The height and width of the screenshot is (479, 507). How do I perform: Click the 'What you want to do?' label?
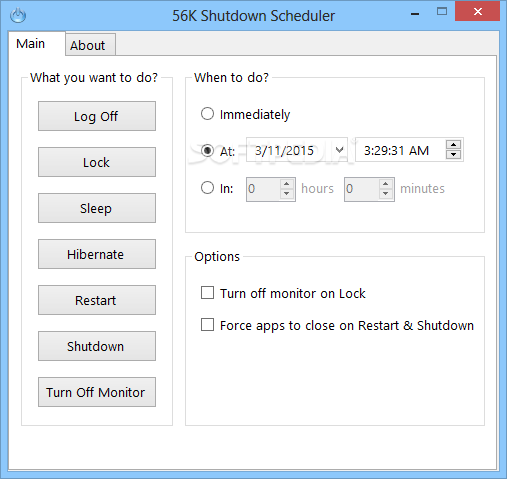(94, 78)
